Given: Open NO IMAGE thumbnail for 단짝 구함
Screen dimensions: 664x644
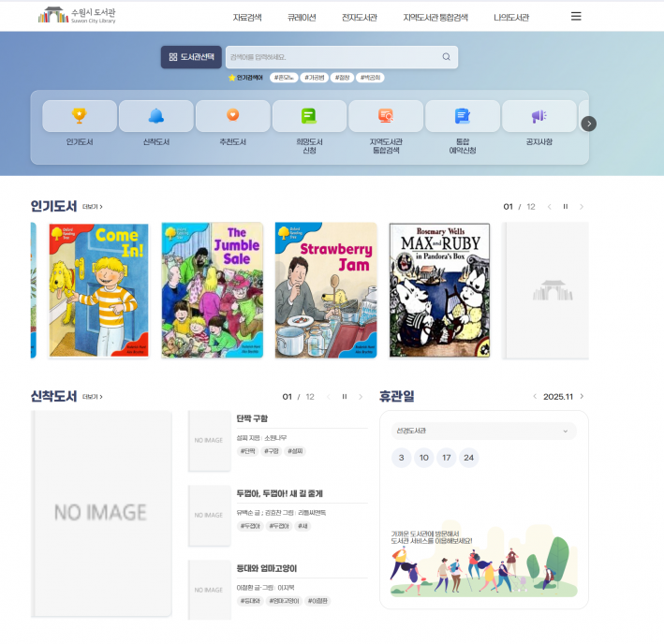Looking at the screenshot, I should tap(210, 441).
